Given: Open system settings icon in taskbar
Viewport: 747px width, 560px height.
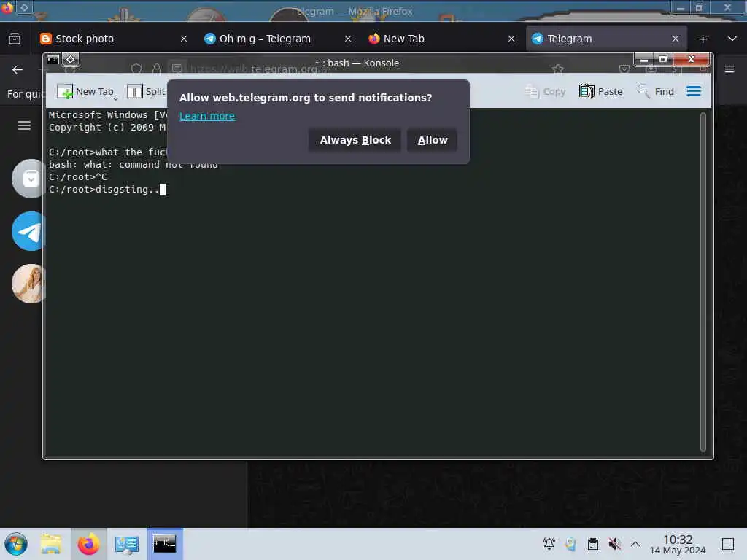Looking at the screenshot, I should (127, 544).
